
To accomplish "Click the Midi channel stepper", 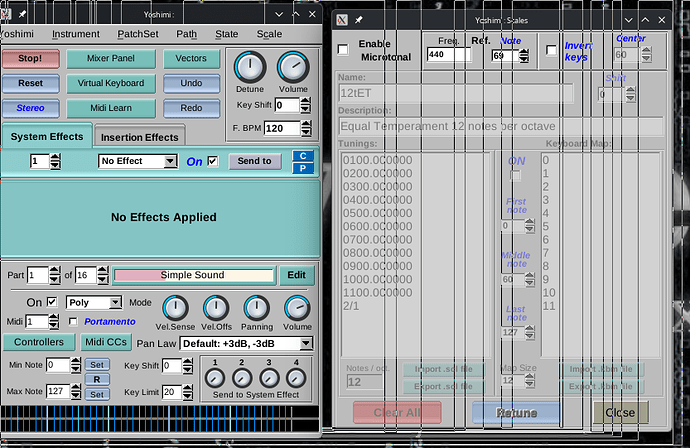I will tap(54, 322).
